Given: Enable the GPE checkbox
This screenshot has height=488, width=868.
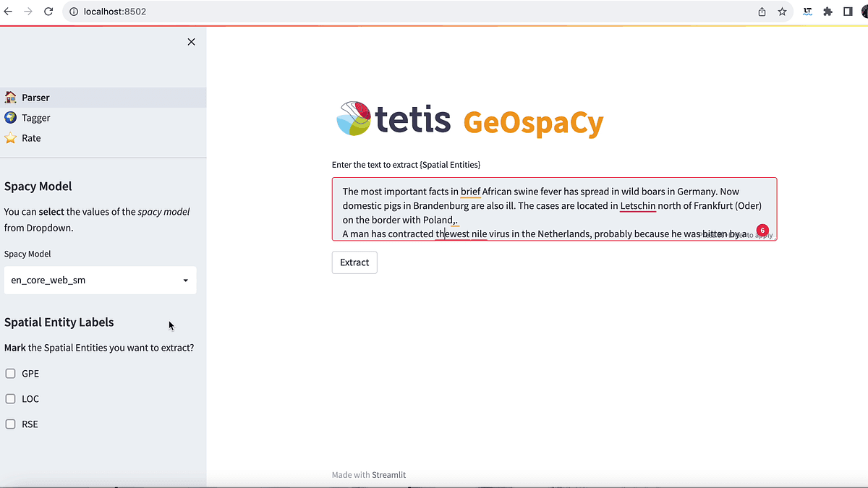Looking at the screenshot, I should coord(10,374).
